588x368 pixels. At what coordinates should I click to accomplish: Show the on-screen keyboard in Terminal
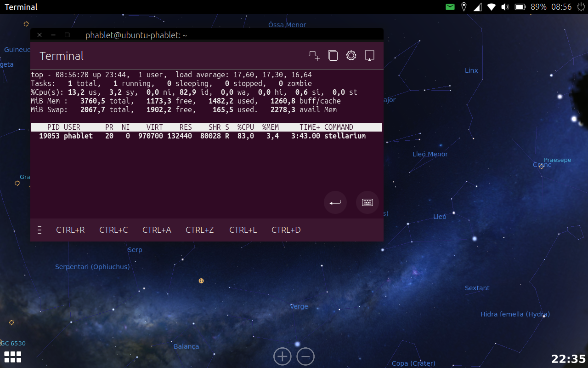[367, 202]
